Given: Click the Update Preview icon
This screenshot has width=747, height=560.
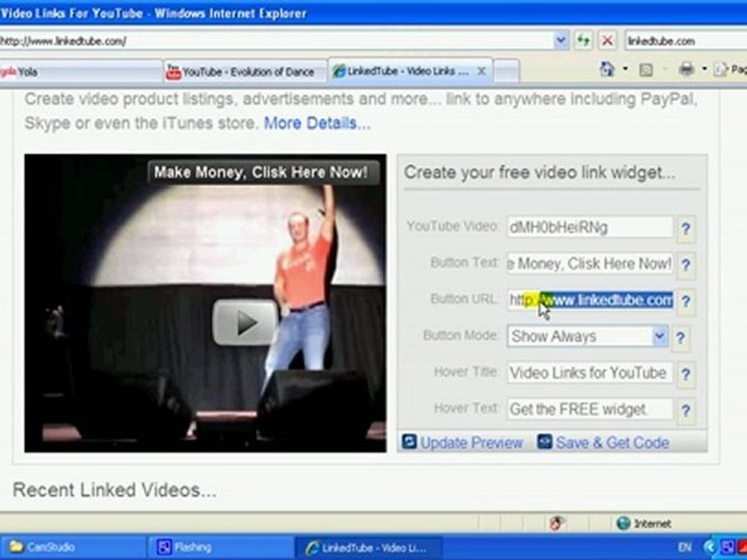Looking at the screenshot, I should tap(409, 442).
